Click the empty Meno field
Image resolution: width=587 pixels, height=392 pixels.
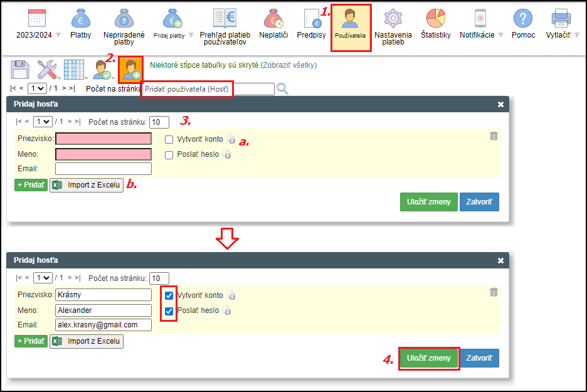103,154
